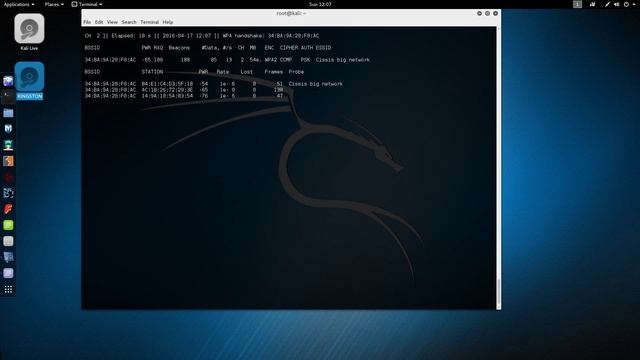The height and width of the screenshot is (360, 640).
Task: Click the PSK auth value
Action: pos(305,60)
